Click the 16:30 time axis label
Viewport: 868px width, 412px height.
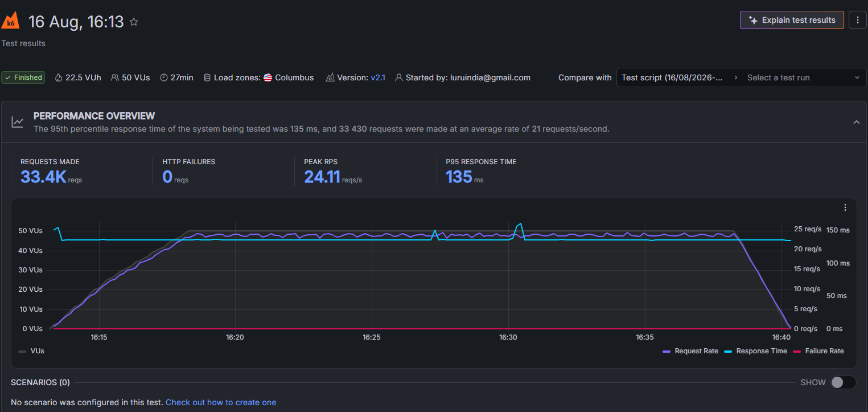click(x=508, y=337)
